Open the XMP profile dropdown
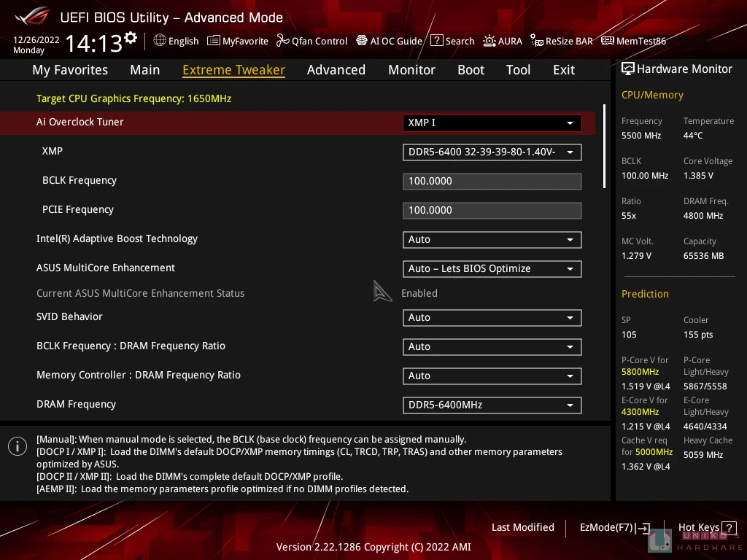747x560 pixels. (x=492, y=152)
